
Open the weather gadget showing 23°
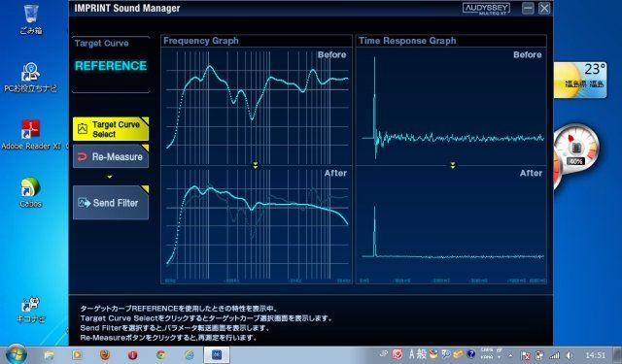pyautogui.click(x=580, y=80)
